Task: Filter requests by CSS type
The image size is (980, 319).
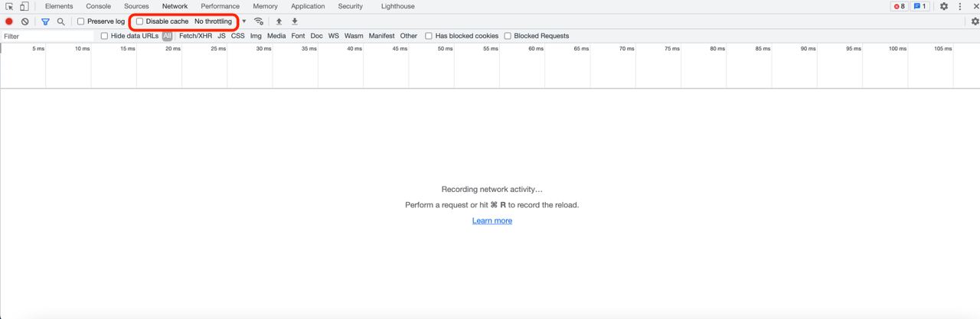Action: [238, 36]
